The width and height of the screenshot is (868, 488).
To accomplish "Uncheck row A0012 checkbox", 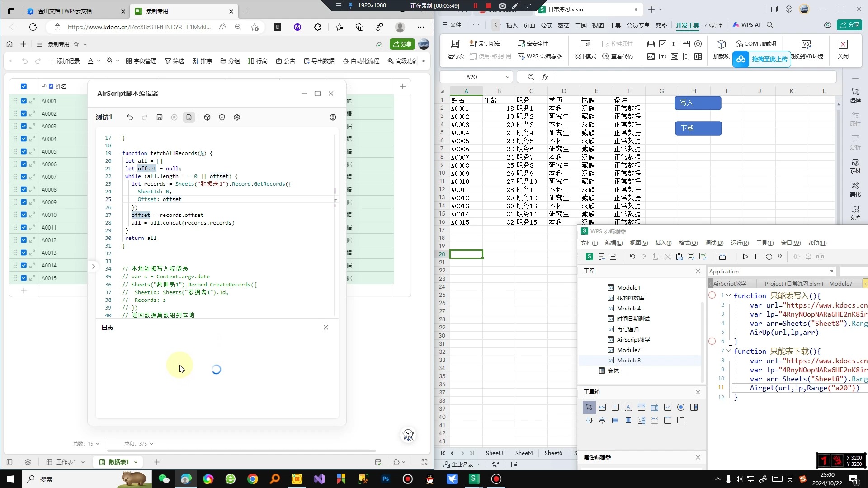I will click(24, 240).
